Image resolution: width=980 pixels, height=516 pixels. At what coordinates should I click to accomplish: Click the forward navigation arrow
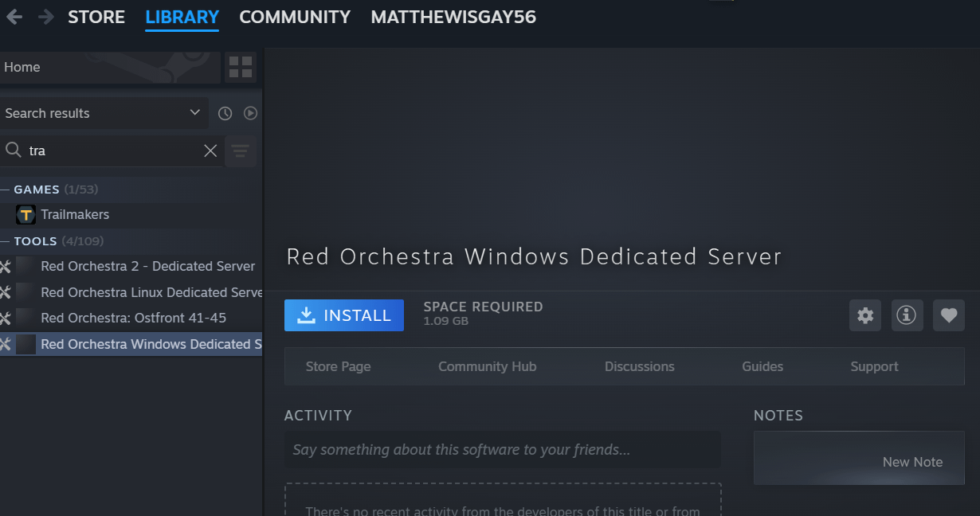click(46, 17)
